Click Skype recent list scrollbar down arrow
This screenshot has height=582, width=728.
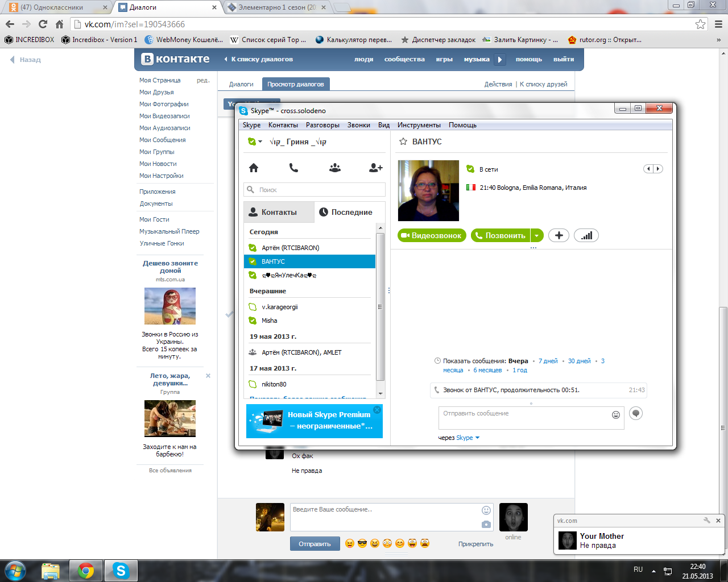pos(380,394)
